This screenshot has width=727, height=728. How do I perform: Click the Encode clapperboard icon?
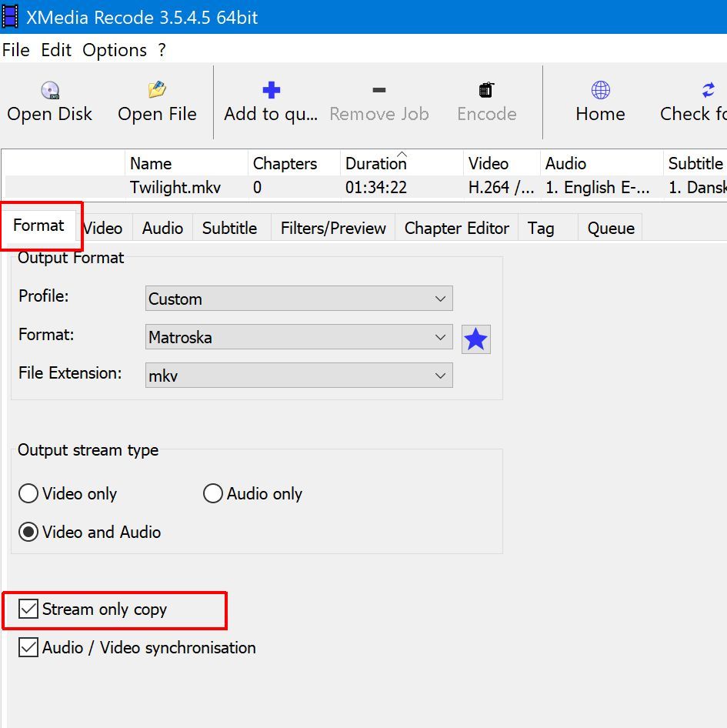coord(486,90)
